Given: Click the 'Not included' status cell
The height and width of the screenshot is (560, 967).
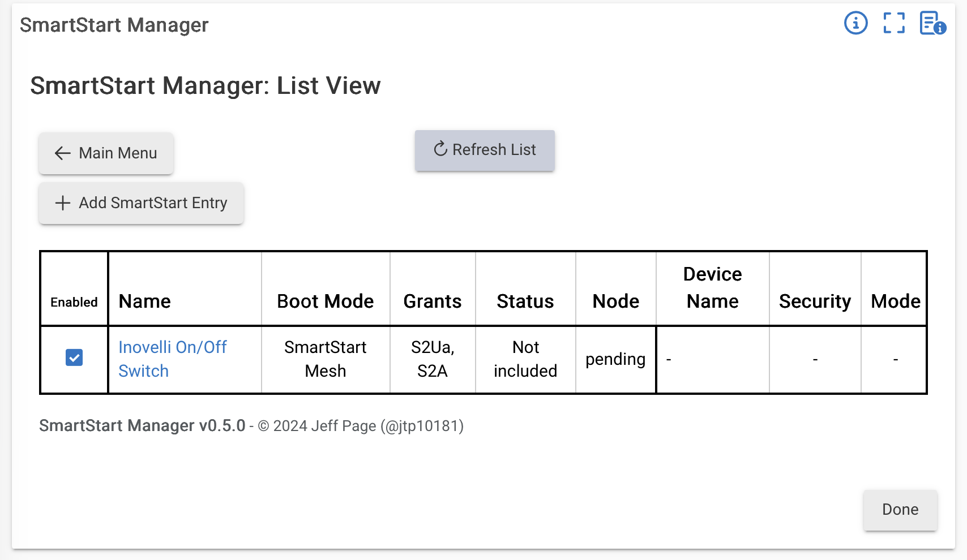Looking at the screenshot, I should pyautogui.click(x=525, y=359).
